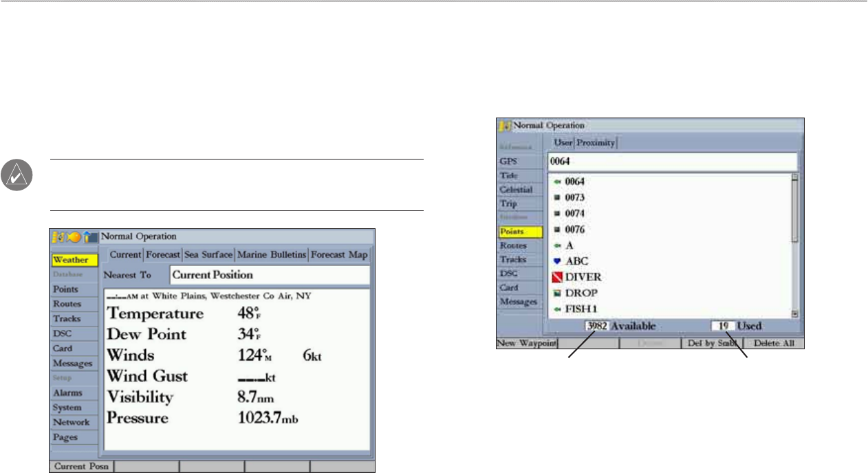Image resolution: width=868 pixels, height=473 pixels.
Task: Select the green fish icon beside A
Action: coord(557,245)
